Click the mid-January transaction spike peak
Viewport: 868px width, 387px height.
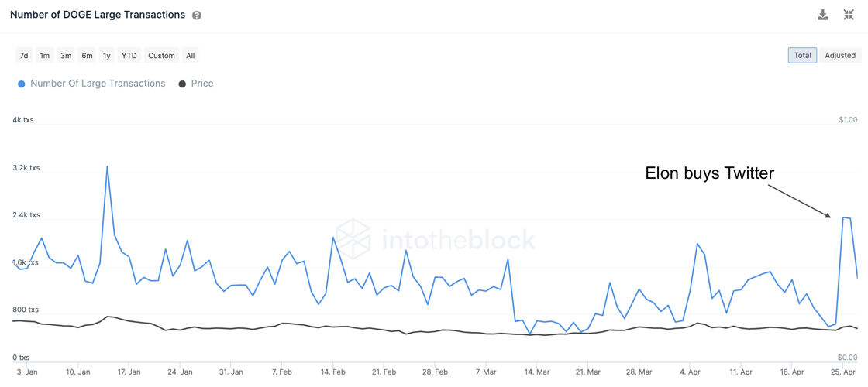click(107, 166)
